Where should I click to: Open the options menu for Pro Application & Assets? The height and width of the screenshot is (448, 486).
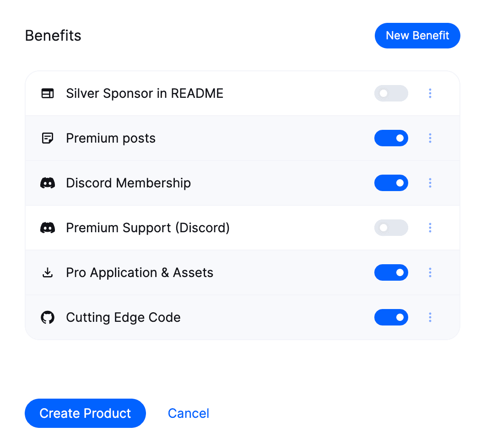point(430,272)
